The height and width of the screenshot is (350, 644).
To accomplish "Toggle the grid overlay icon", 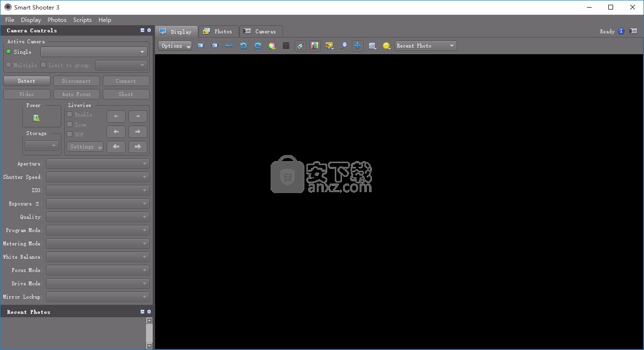I will coord(286,46).
